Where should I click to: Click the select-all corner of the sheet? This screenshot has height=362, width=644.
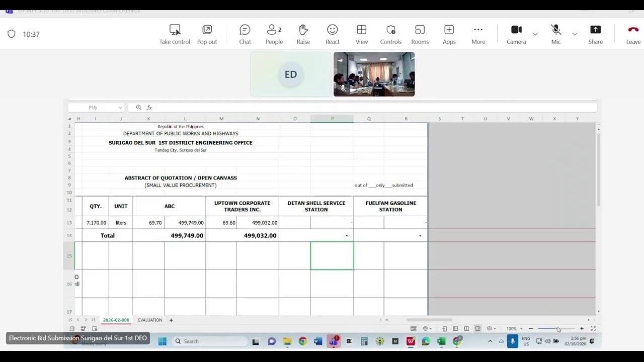70,119
